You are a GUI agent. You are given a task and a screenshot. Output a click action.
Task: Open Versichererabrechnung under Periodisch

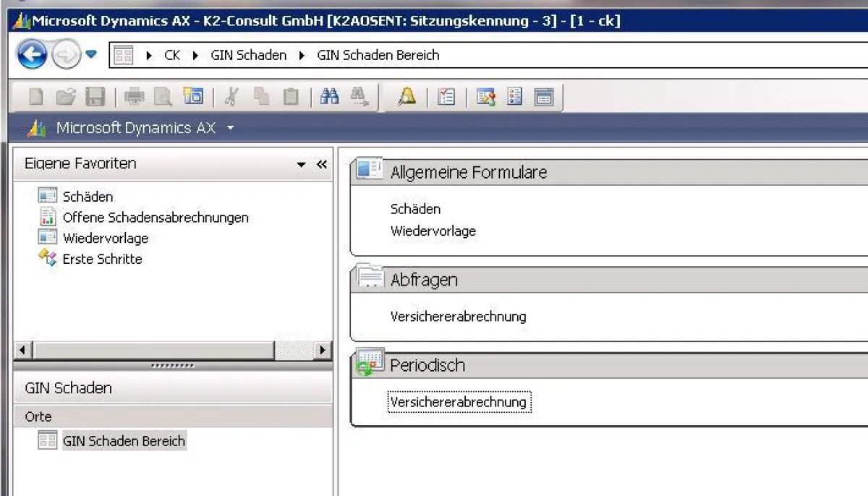point(458,402)
